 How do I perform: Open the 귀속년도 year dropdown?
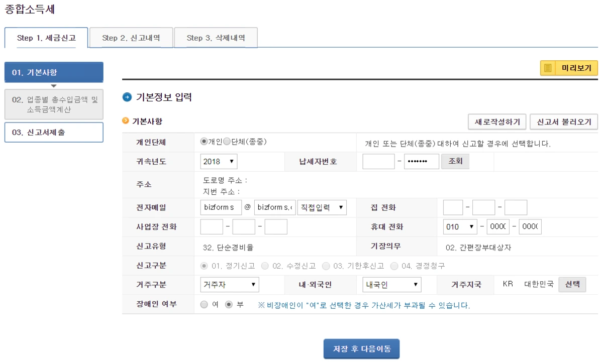(218, 161)
